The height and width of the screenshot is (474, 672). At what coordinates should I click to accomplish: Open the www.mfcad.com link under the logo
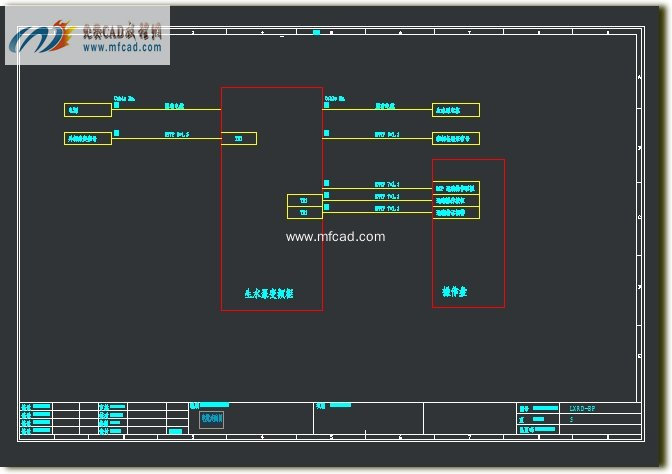tap(121, 47)
